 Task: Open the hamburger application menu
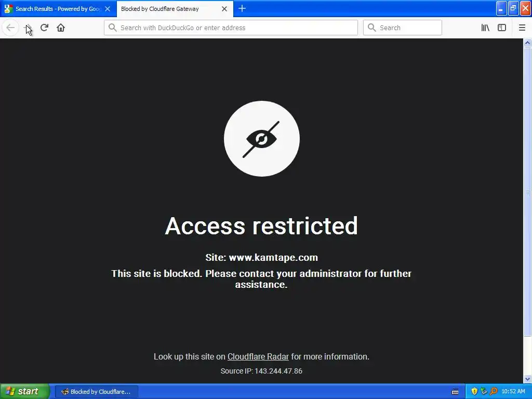pyautogui.click(x=522, y=28)
